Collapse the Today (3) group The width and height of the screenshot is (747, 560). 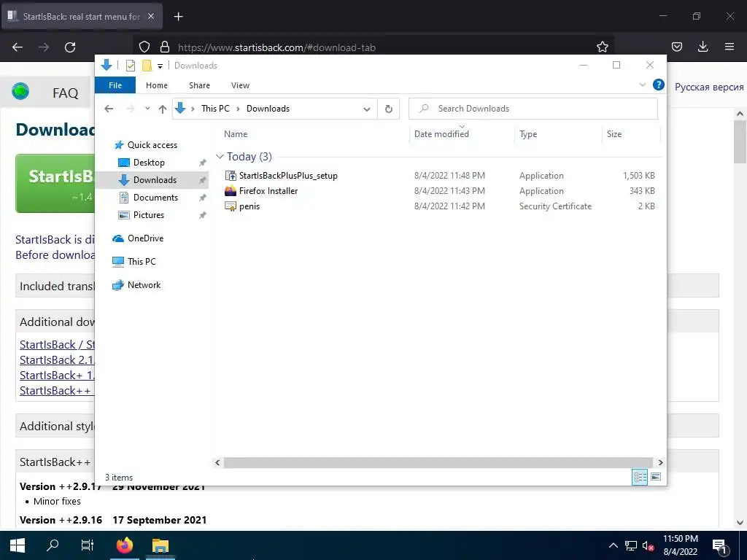[220, 157]
